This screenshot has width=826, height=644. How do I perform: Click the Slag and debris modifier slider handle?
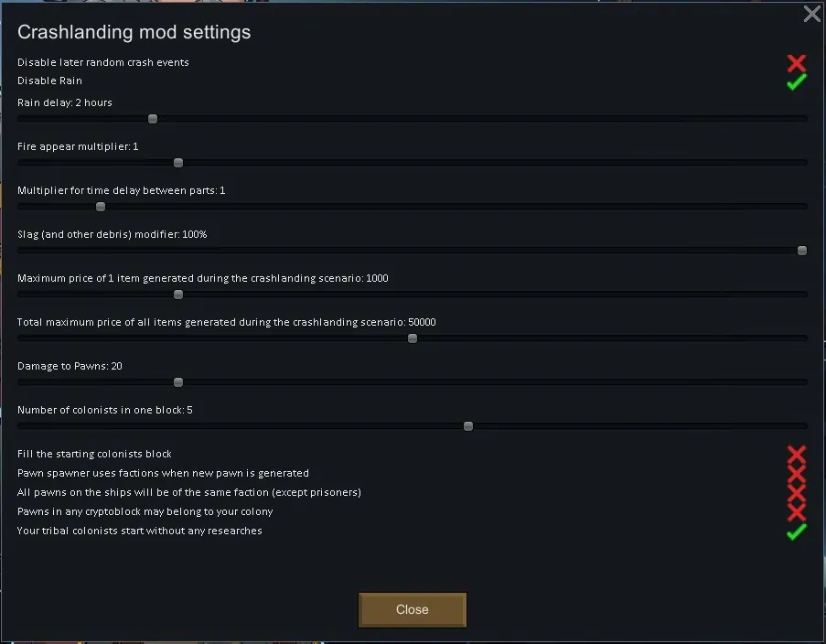tap(802, 251)
